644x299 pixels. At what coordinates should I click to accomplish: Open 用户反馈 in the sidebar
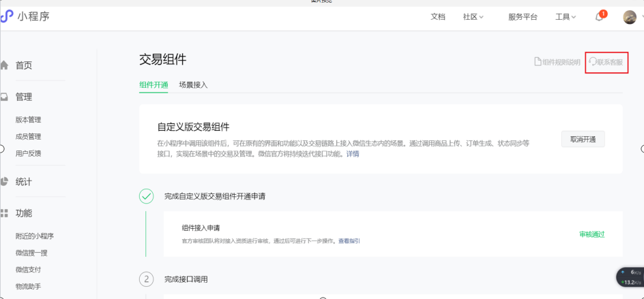(29, 153)
